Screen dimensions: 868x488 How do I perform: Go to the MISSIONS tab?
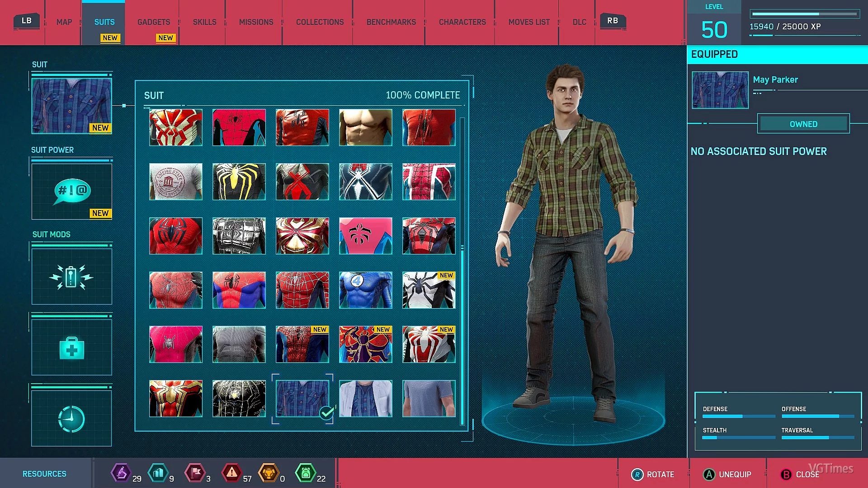pos(256,22)
